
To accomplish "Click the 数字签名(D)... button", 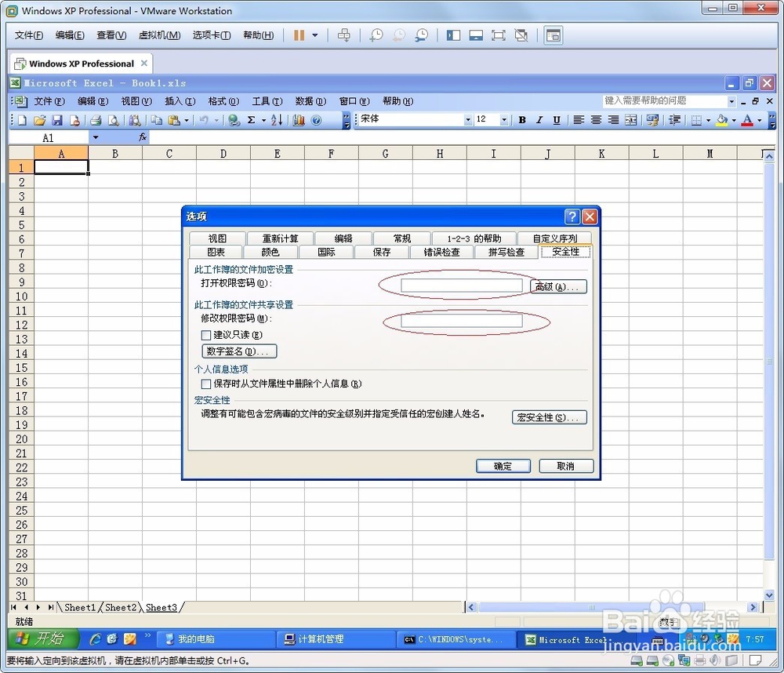I will (239, 351).
